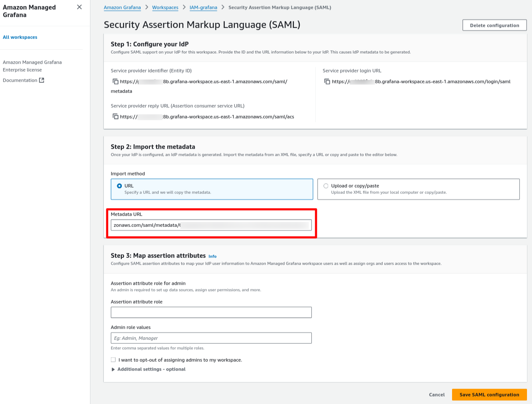This screenshot has width=532, height=404.
Task: Click Delete configuration
Action: click(x=494, y=25)
